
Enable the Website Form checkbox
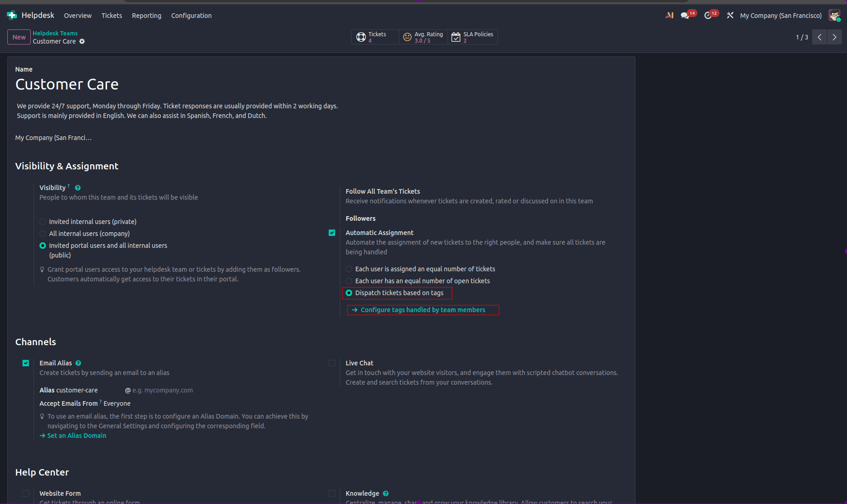(26, 493)
